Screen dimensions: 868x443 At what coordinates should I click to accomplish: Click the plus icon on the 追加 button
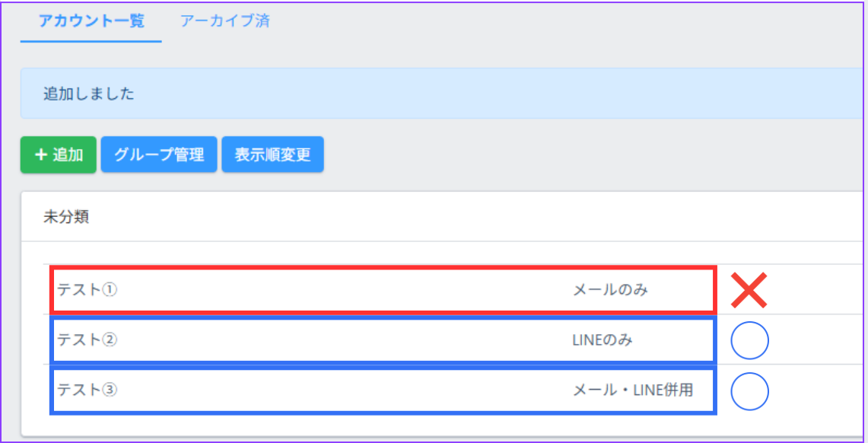click(x=41, y=155)
